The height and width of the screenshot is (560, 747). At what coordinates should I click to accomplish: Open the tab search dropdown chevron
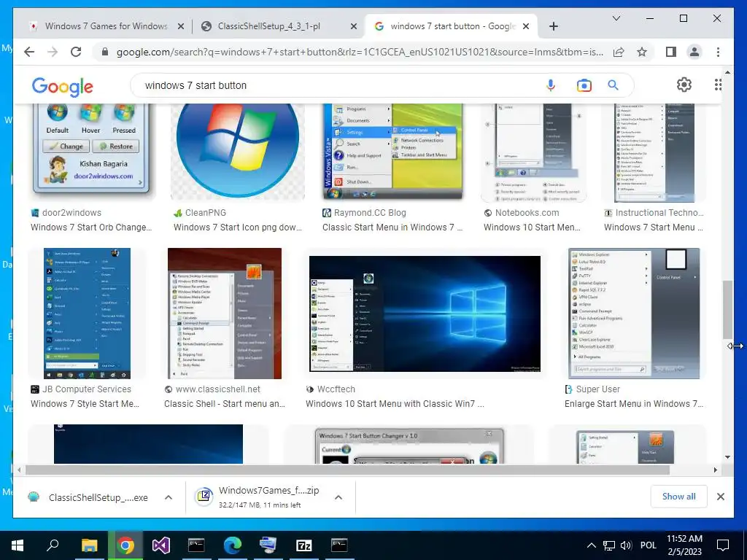(x=616, y=18)
